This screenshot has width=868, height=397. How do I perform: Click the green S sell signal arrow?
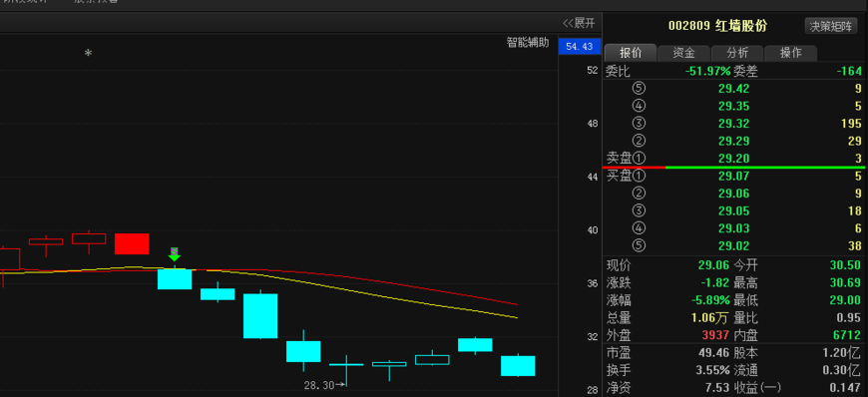[175, 254]
